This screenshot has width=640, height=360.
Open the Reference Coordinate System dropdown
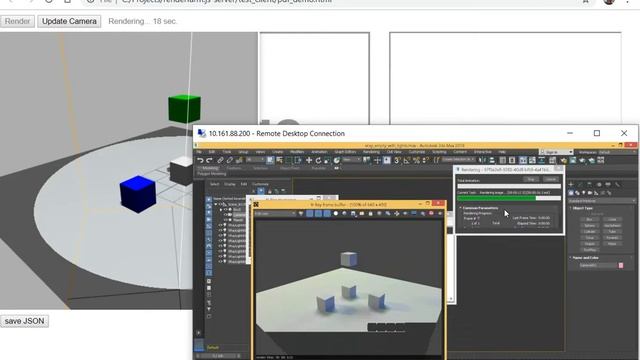[351, 160]
